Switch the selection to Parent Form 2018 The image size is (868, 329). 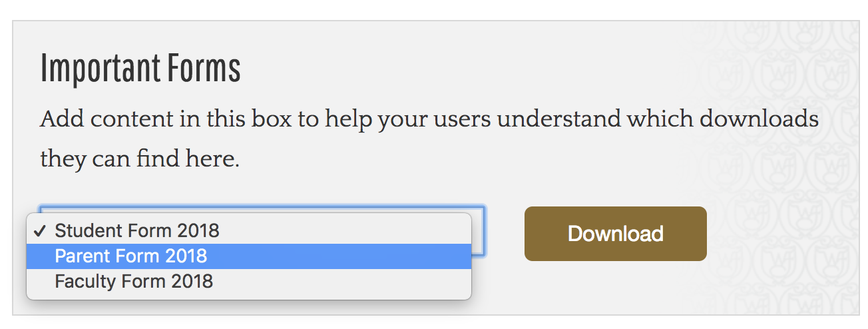click(248, 256)
